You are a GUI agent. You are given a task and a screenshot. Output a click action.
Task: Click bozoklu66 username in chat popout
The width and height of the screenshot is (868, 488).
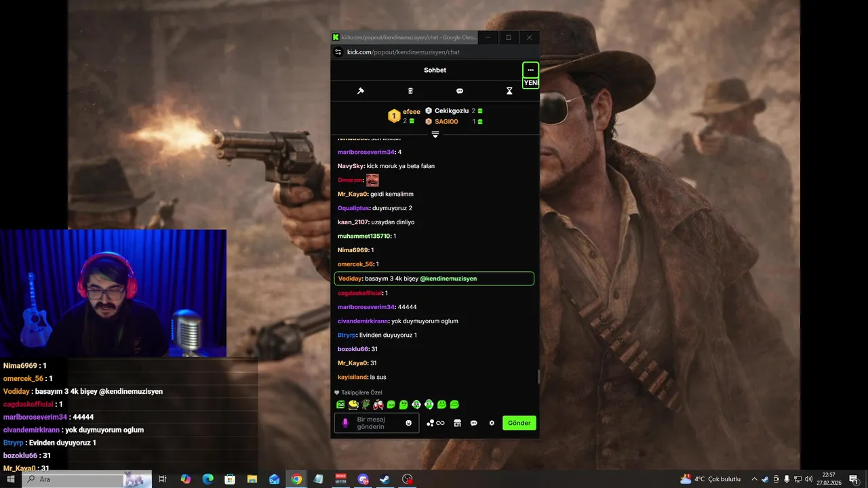point(353,349)
